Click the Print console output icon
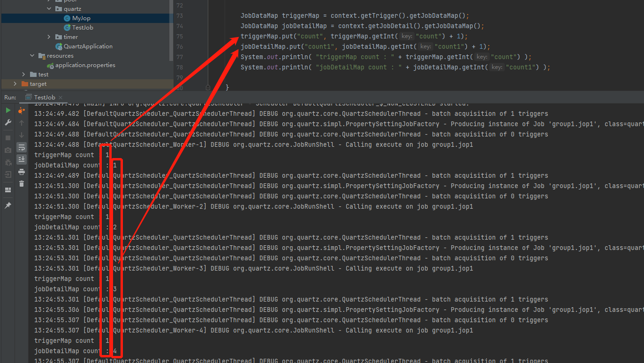Image resolution: width=644 pixels, height=363 pixels. (x=22, y=172)
